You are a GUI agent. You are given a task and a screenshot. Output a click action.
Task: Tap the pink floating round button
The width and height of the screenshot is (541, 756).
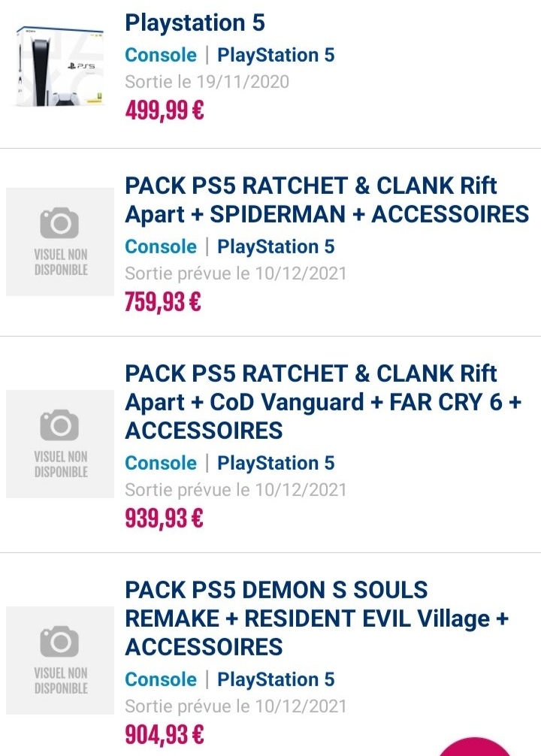point(475,746)
